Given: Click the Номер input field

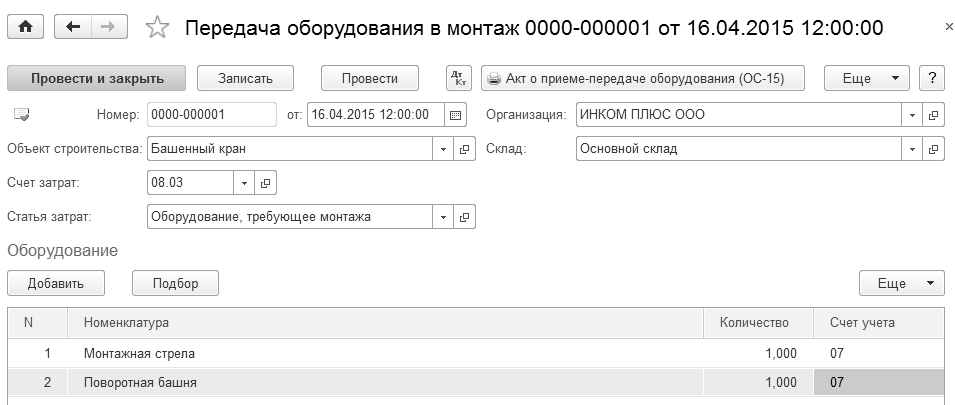Looking at the screenshot, I should coord(211,115).
